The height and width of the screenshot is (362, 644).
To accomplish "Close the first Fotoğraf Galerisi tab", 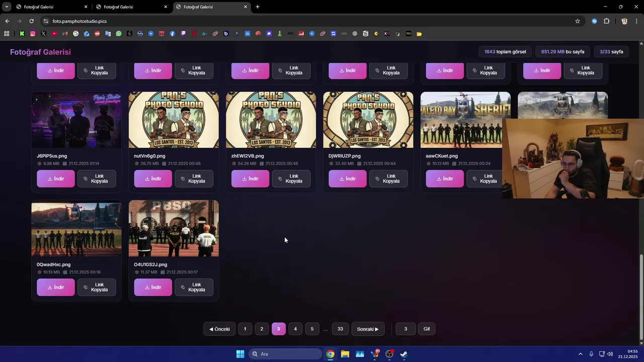I will click(86, 7).
